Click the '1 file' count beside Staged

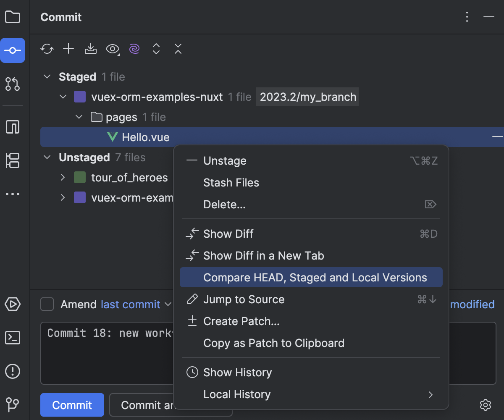[x=113, y=77]
